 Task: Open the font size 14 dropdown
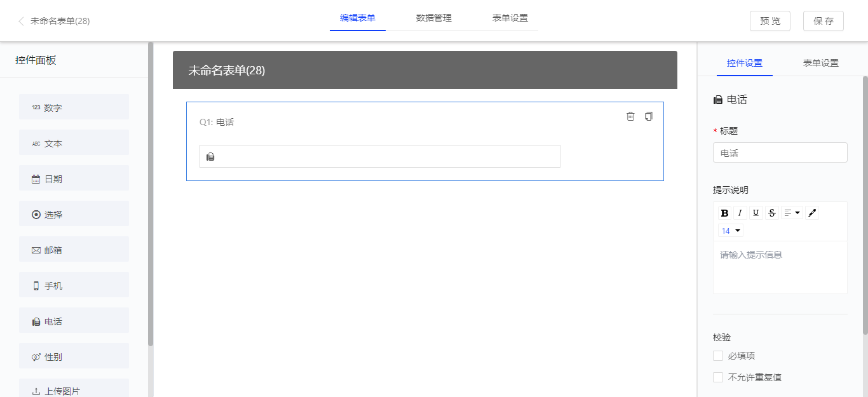coord(731,231)
